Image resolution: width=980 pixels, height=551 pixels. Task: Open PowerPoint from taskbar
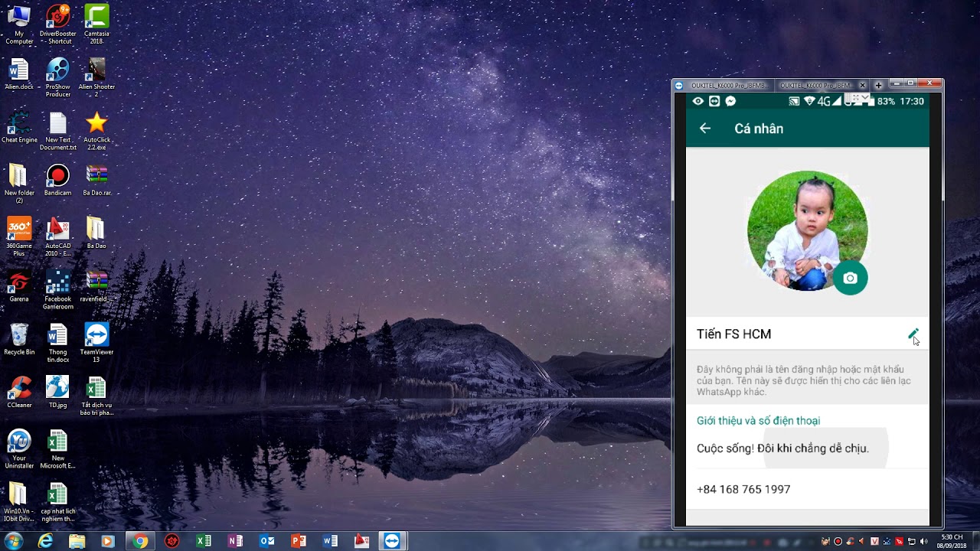(299, 541)
